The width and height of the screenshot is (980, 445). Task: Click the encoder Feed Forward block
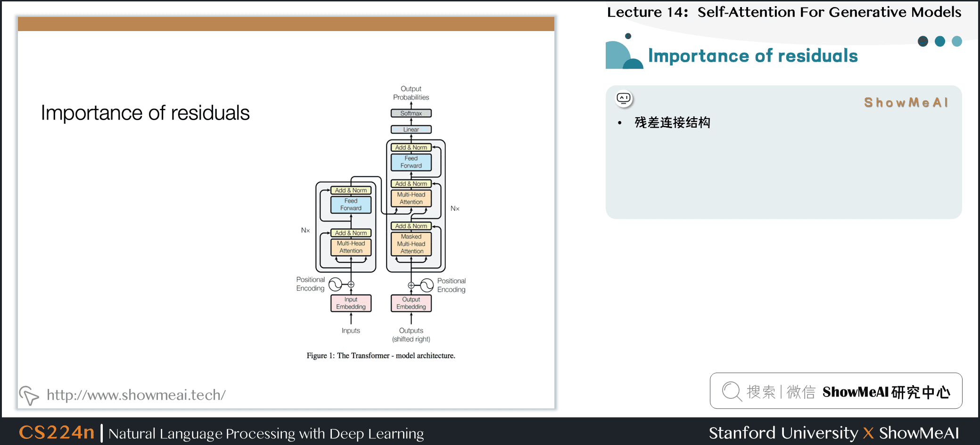point(351,205)
